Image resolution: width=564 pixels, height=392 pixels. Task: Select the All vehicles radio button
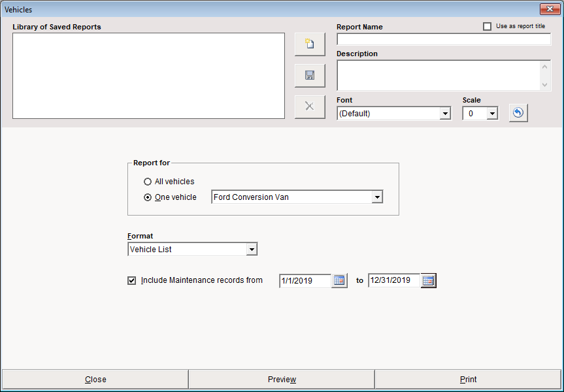[148, 182]
